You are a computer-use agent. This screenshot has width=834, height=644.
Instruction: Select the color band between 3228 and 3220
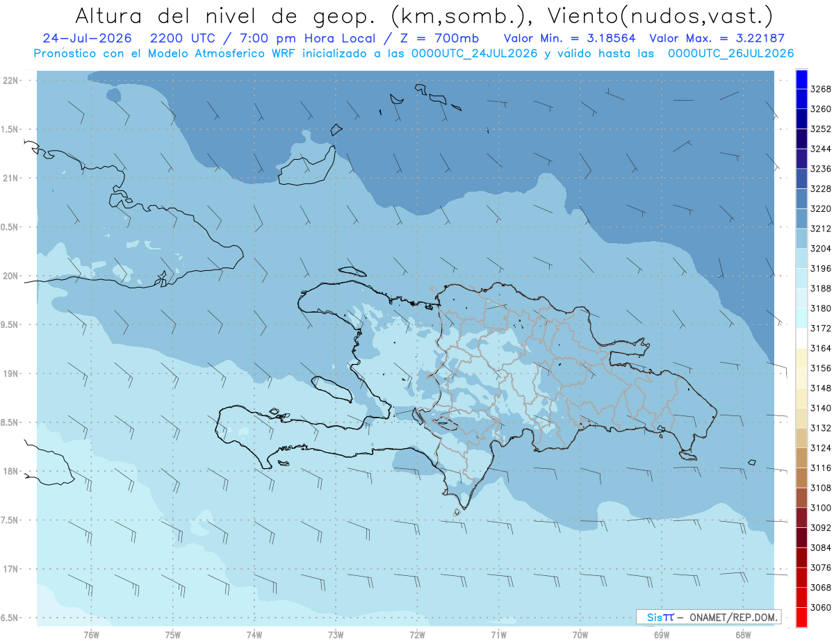click(801, 198)
